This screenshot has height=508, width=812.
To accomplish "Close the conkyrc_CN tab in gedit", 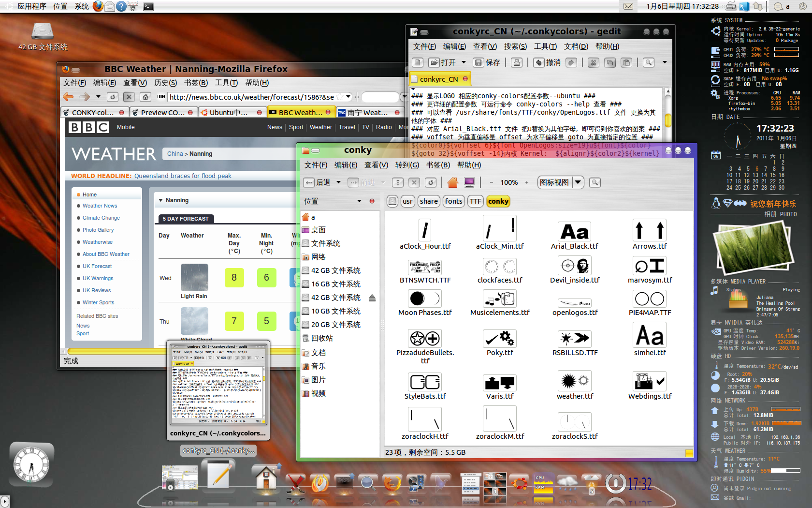I will click(465, 78).
